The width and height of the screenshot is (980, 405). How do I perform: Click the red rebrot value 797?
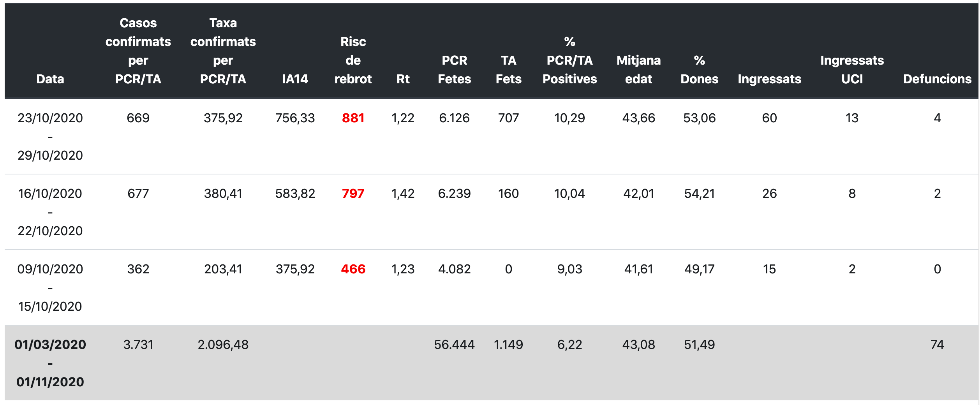click(353, 194)
